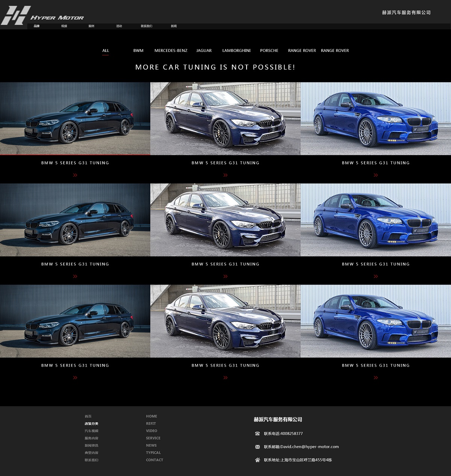
Task: Open 典型内容 footer link
Action: [91, 453]
